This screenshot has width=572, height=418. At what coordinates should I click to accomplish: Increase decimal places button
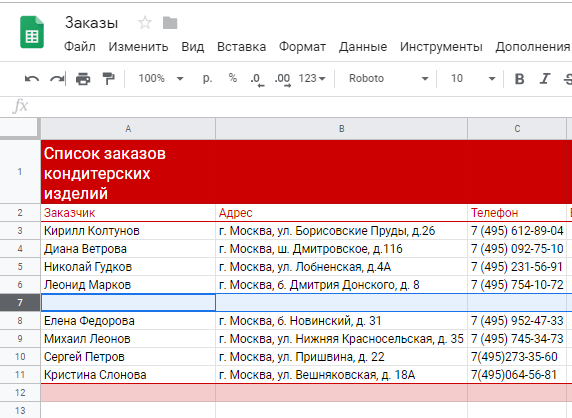283,79
